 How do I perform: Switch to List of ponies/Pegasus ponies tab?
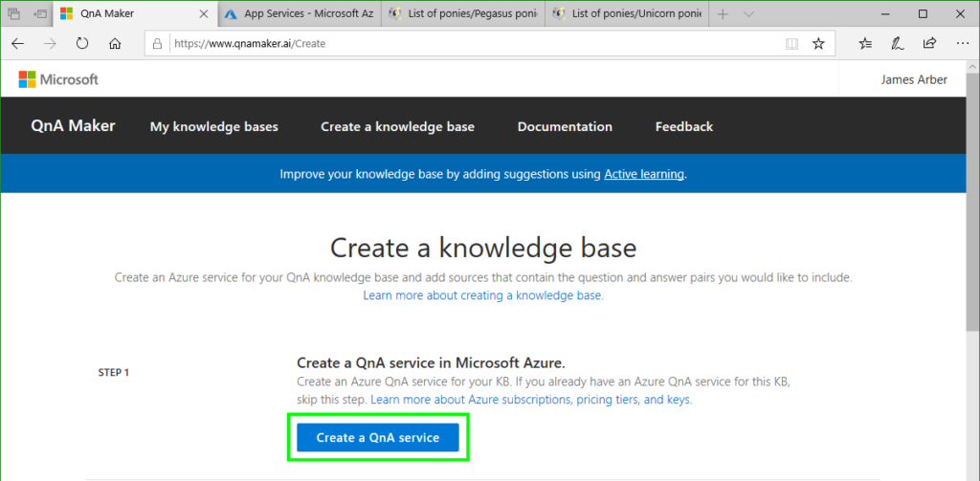click(x=463, y=13)
